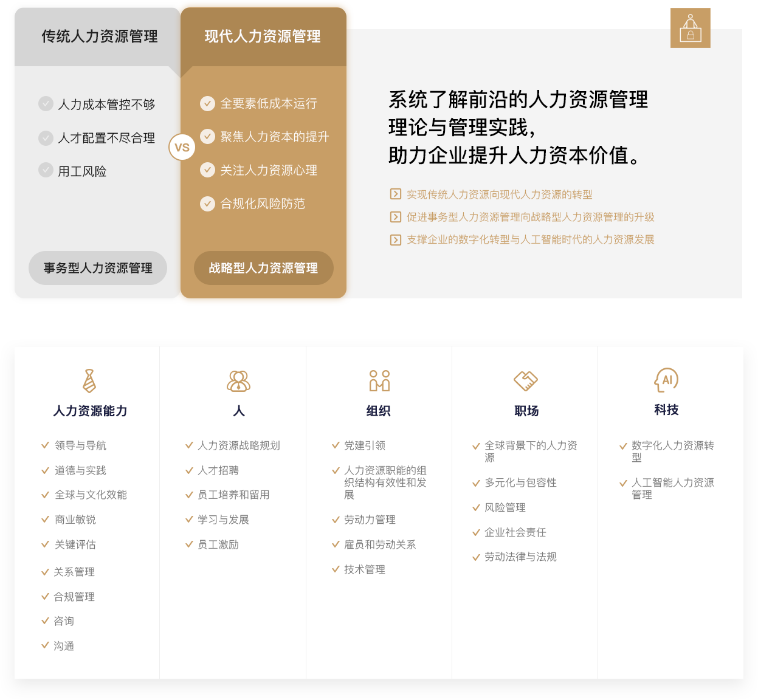Click the tie icon above 人力资源能力
The image size is (758, 700).
pos(89,381)
